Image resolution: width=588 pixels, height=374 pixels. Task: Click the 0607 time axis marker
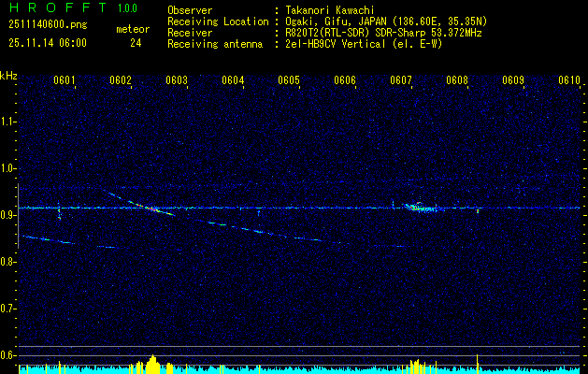point(401,80)
